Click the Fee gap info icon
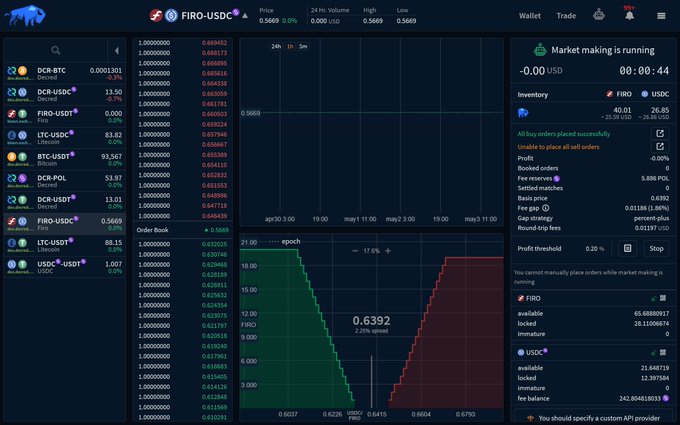The height and width of the screenshot is (425, 680). click(x=546, y=208)
